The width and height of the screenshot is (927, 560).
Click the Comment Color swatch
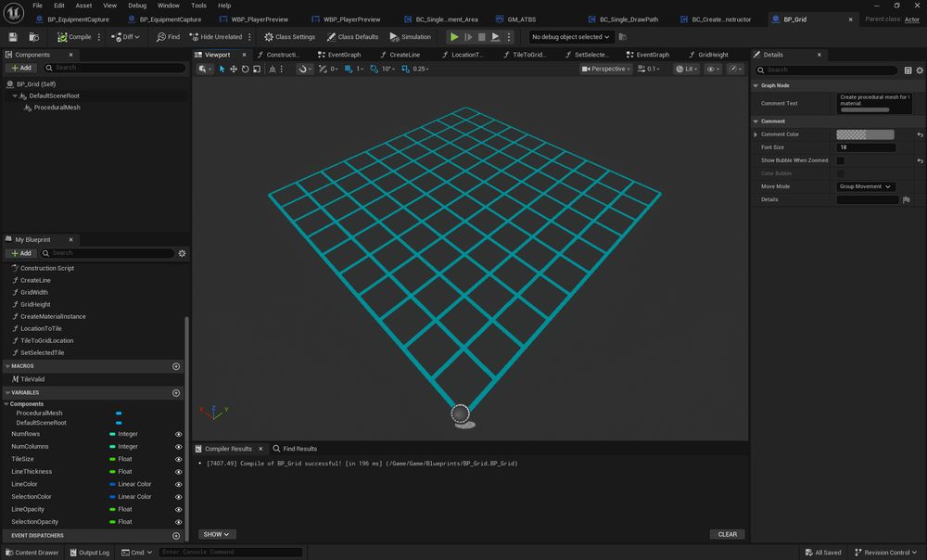click(x=865, y=134)
